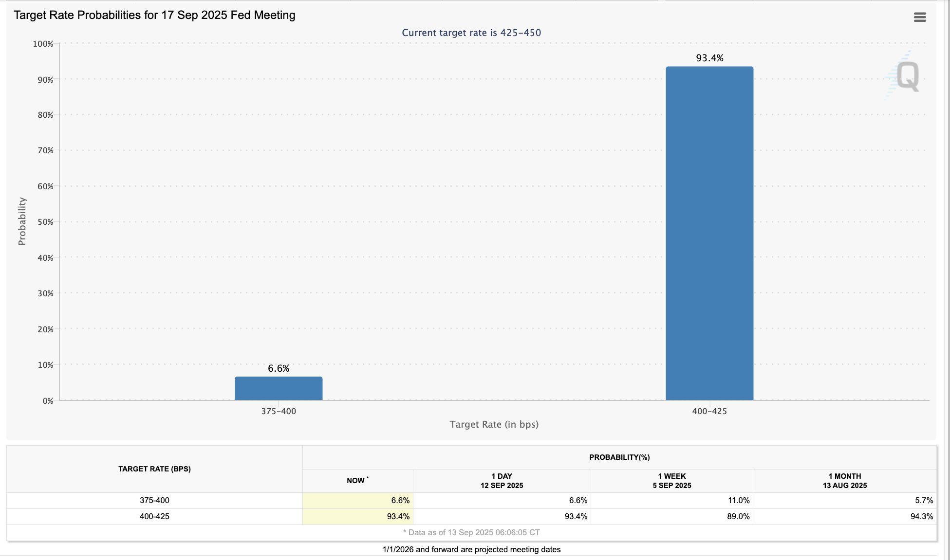Image resolution: width=950 pixels, height=560 pixels.
Task: Click the 1 DAY 12 SEP 2025 header
Action: point(502,481)
